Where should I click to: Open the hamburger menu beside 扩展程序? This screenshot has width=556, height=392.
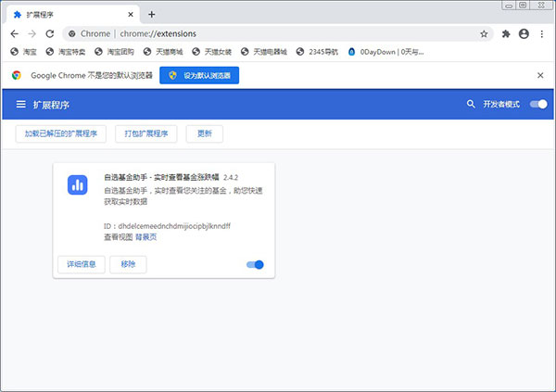[x=21, y=105]
